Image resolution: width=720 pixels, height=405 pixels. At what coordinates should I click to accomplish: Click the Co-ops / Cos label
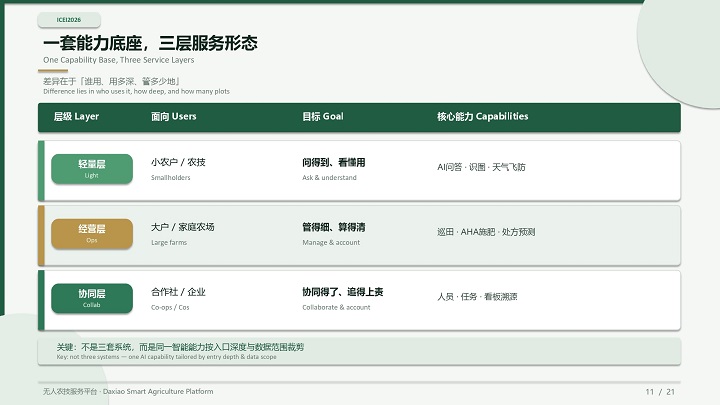tap(170, 307)
